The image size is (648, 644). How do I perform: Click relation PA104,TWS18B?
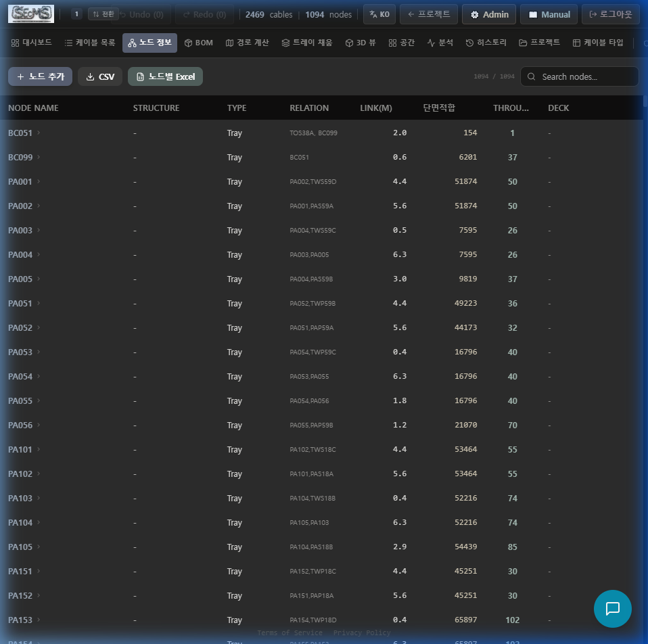313,499
